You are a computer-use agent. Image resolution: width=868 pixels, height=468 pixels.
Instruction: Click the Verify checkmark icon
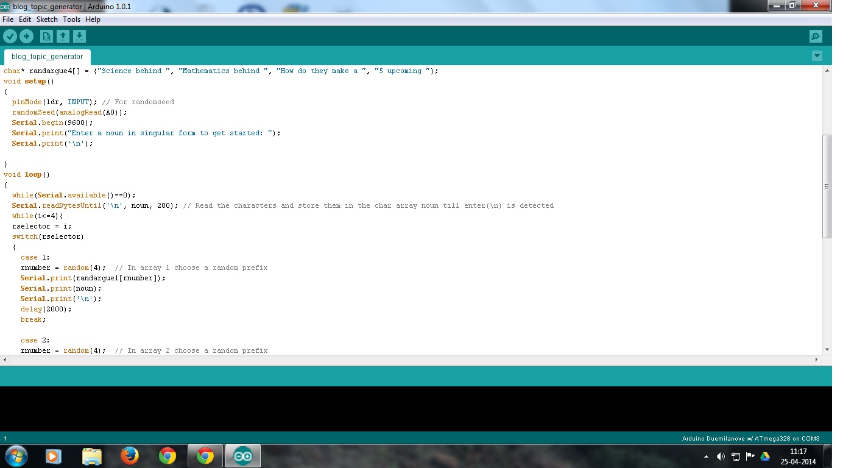(x=10, y=36)
